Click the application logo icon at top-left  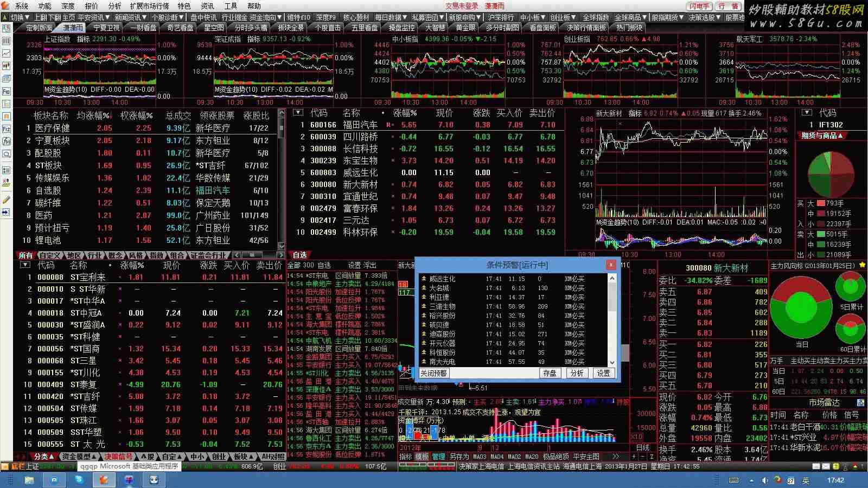coord(5,6)
